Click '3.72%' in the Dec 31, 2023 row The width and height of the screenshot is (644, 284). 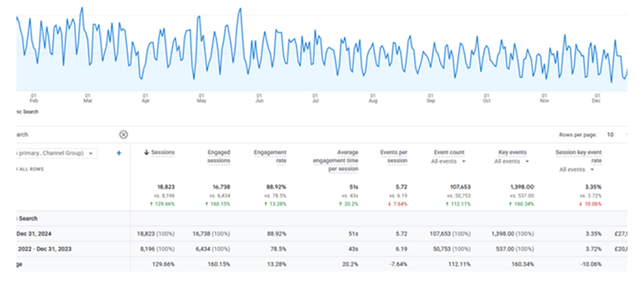click(595, 249)
